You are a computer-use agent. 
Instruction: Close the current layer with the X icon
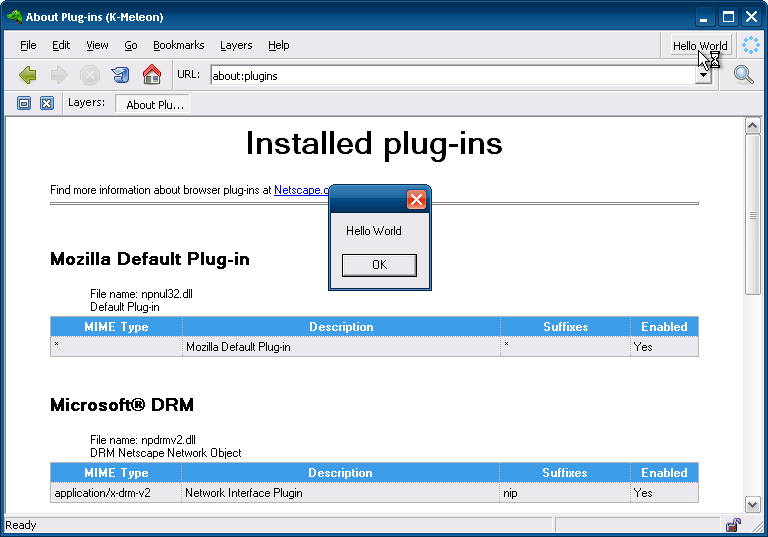point(46,103)
